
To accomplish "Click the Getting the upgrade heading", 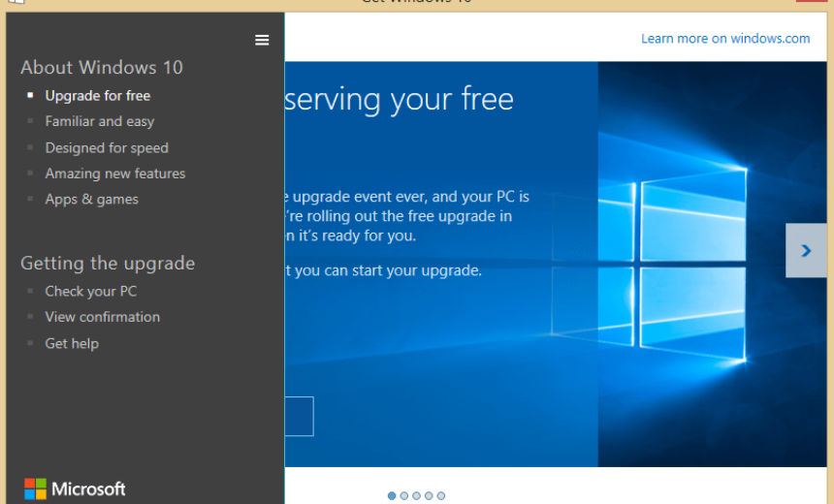I will click(x=108, y=264).
